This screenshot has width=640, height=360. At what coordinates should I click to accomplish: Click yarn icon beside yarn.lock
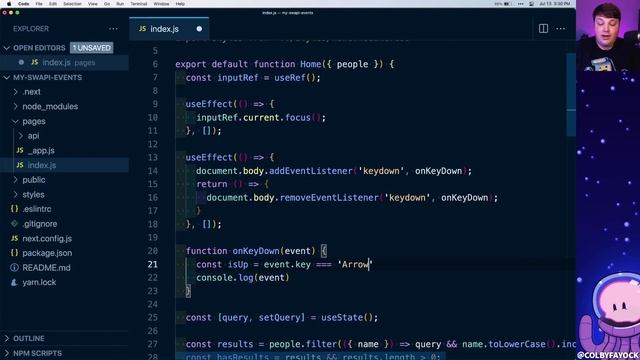point(14,282)
